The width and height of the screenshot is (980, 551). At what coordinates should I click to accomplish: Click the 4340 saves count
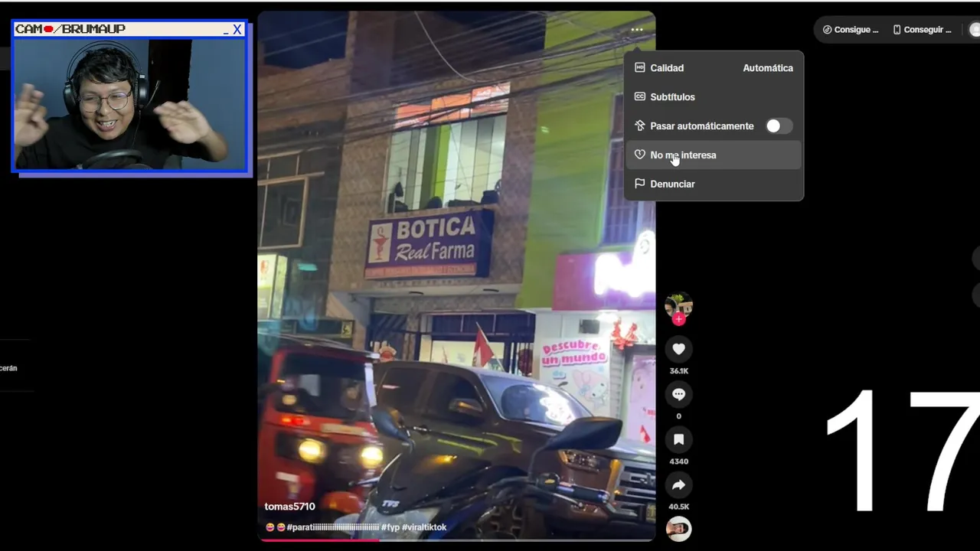(678, 461)
